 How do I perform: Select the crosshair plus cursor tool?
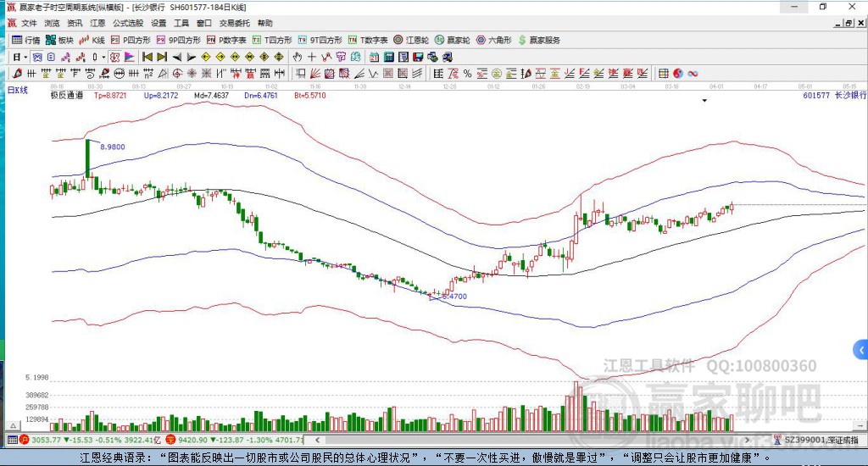coord(312,57)
